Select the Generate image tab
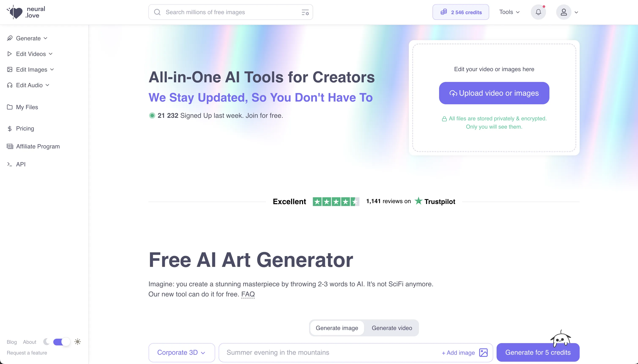Viewport: 638px width, 364px height. (x=337, y=328)
